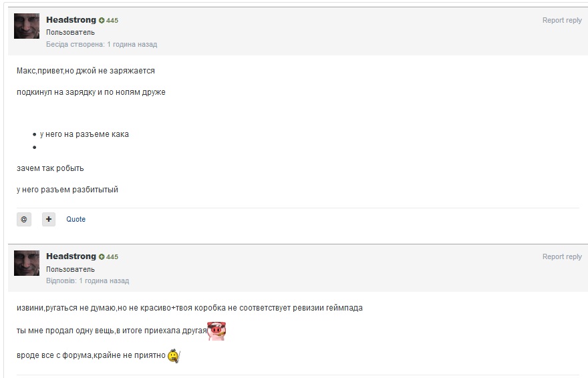Click the bullet text 'у него на разъеме кака'
588x378 pixels.
click(x=84, y=134)
